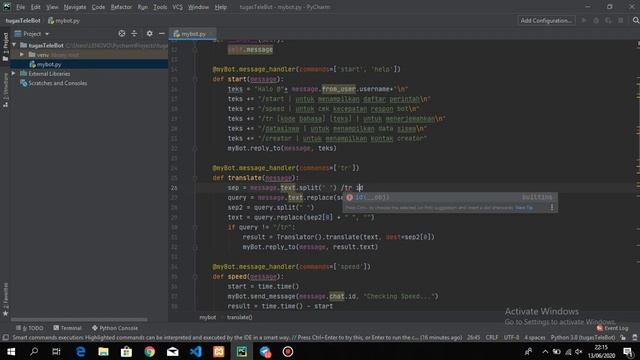The width and height of the screenshot is (640, 360).
Task: Toggle the Favorites tool window side tab
Action: [x=5, y=299]
